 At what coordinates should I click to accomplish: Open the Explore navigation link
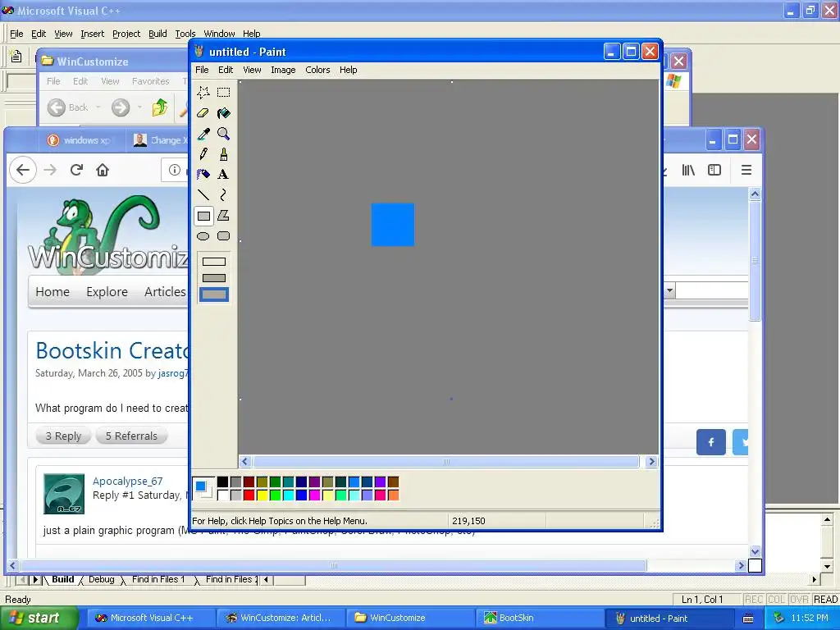click(x=107, y=291)
